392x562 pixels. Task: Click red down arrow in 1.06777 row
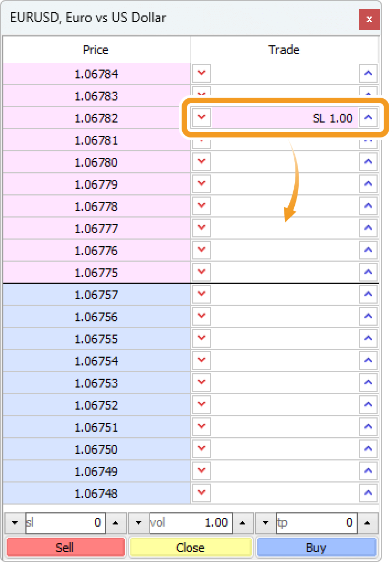tap(202, 228)
